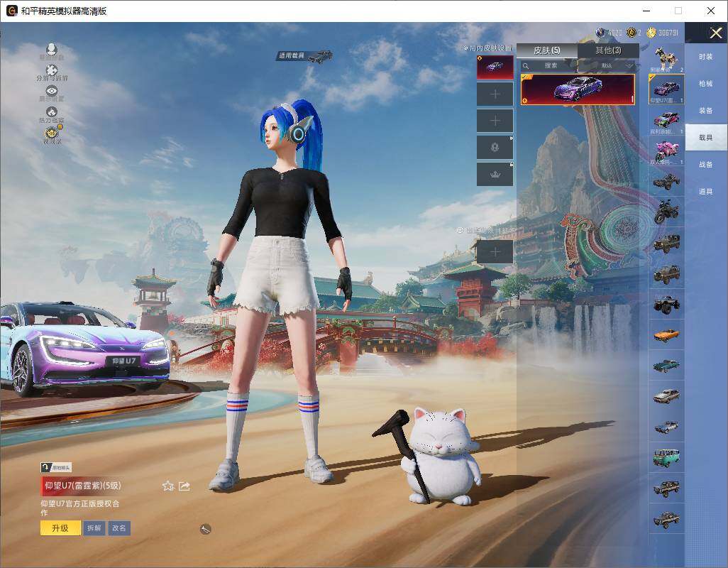Select the 载具 category tab
The height and width of the screenshot is (568, 728).
706,138
